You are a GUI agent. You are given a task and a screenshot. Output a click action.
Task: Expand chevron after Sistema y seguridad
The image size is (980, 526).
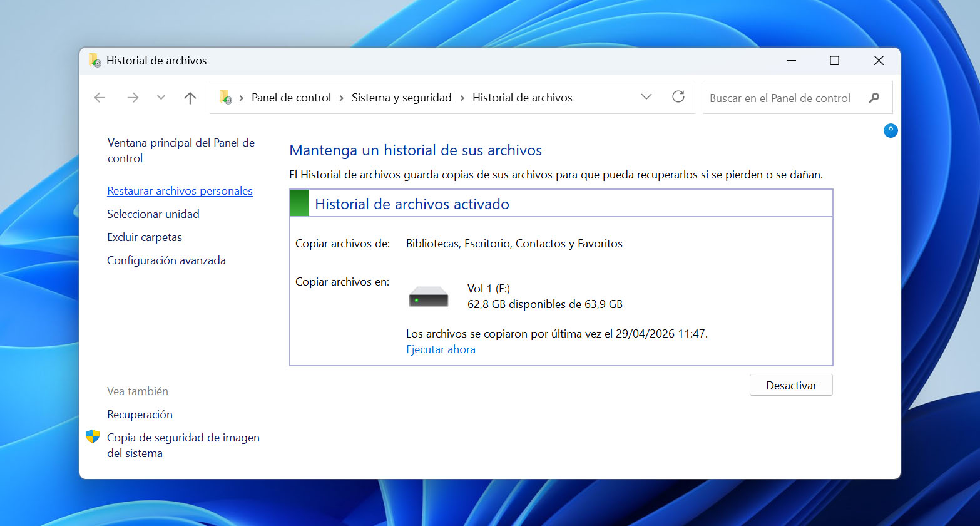462,98
